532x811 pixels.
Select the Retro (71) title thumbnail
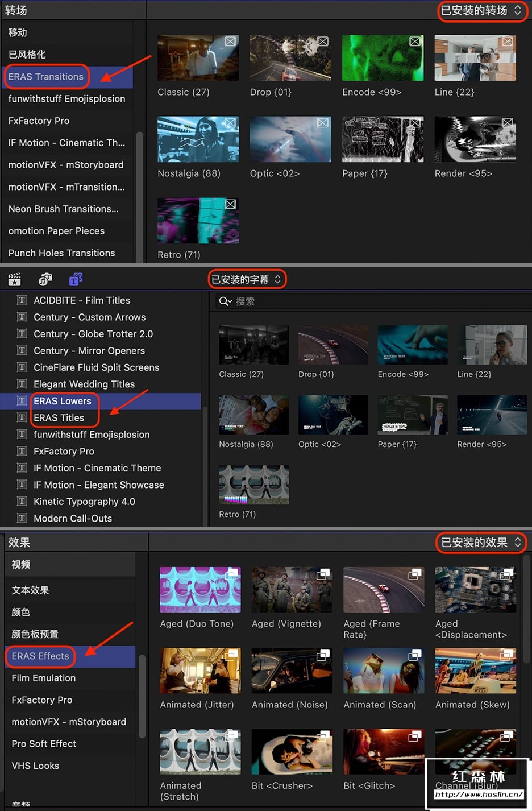(x=253, y=485)
